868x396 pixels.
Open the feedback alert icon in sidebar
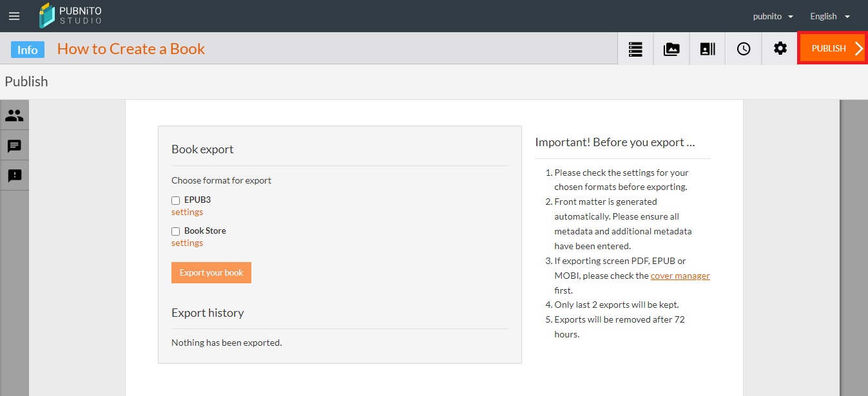coord(14,175)
